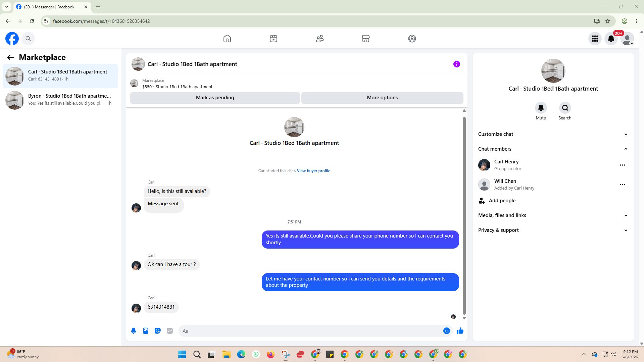Open a new browser tab
Image resolution: width=644 pixels, height=362 pixels.
[x=98, y=7]
